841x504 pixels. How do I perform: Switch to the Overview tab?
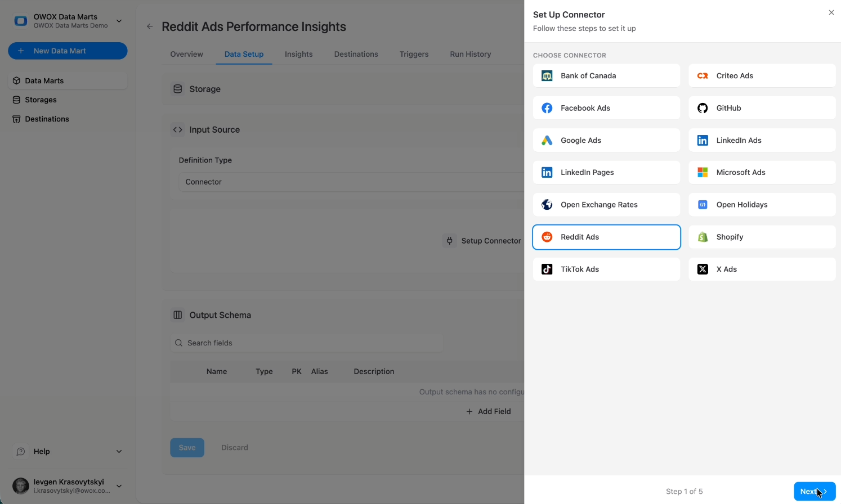[x=186, y=54]
